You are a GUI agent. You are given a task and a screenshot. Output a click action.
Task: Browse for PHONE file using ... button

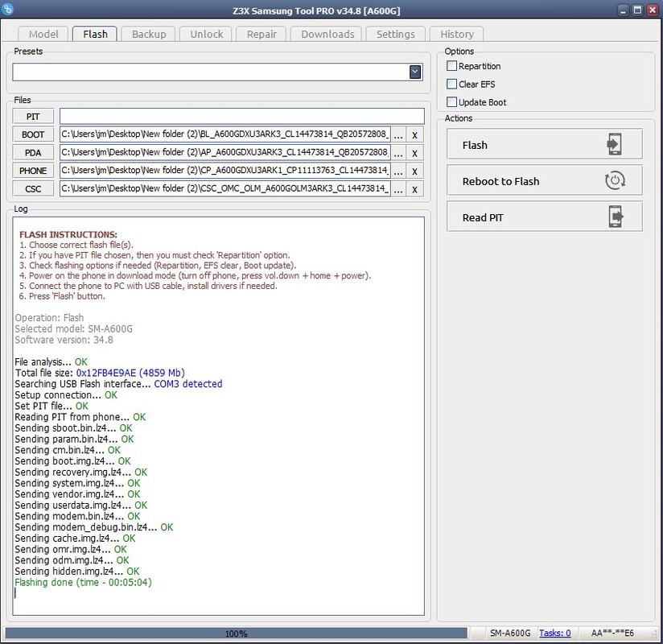click(398, 171)
